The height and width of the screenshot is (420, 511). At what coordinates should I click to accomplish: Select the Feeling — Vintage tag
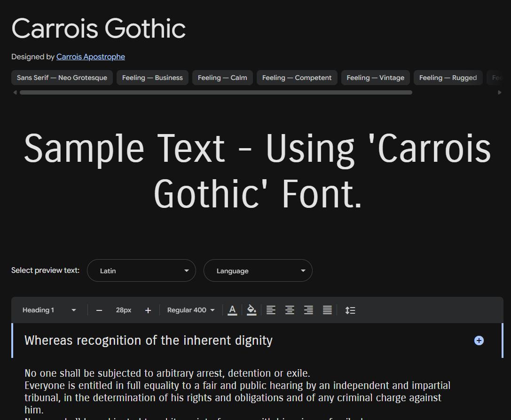(376, 78)
